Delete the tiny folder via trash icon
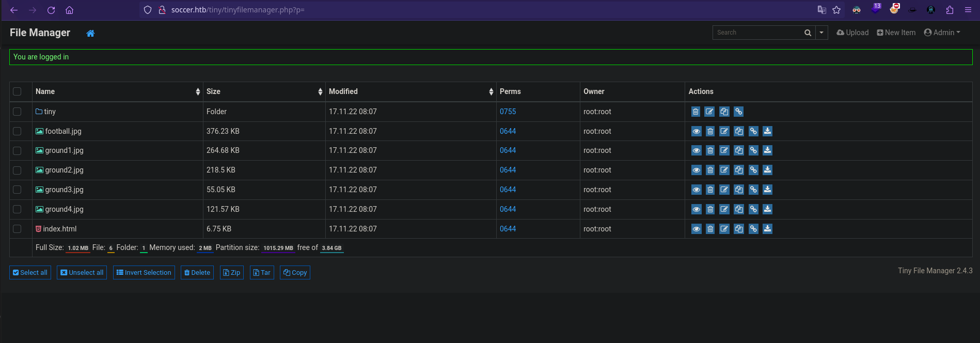The width and height of the screenshot is (980, 343). (x=696, y=112)
